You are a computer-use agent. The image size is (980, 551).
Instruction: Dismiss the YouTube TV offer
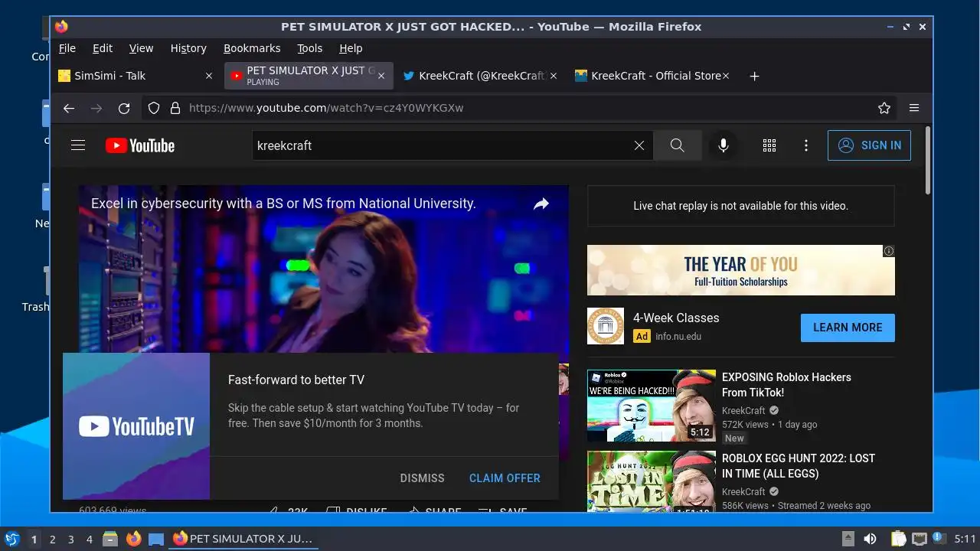[422, 478]
